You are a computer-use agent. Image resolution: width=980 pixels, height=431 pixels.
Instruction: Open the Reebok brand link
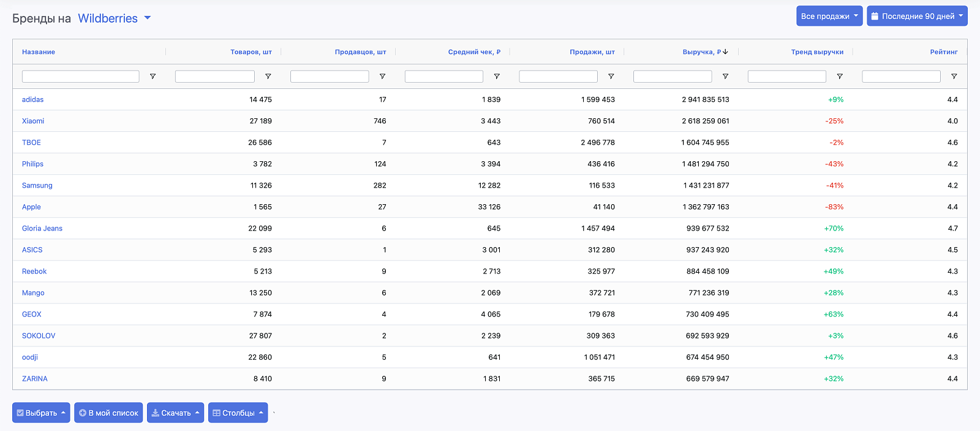[34, 271]
